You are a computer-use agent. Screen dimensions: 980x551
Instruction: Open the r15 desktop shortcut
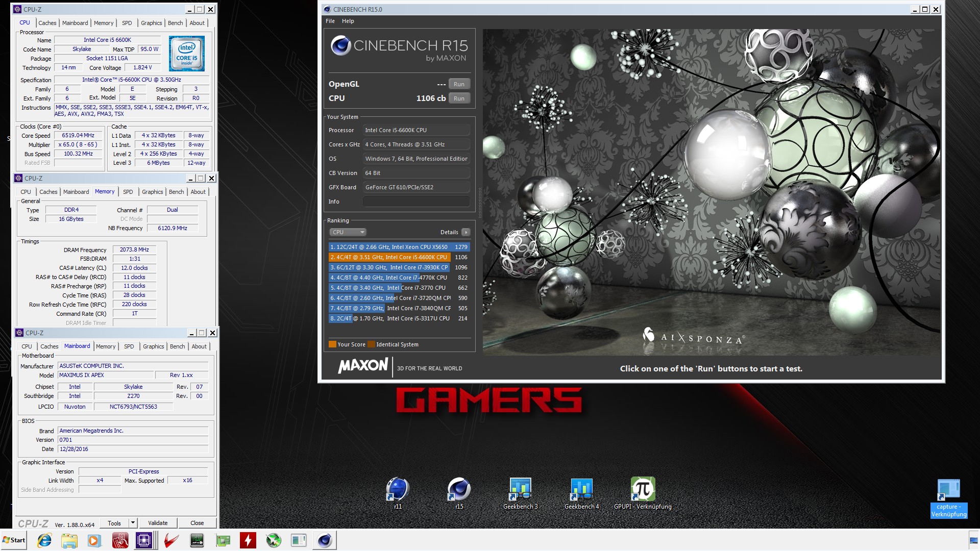tap(459, 493)
